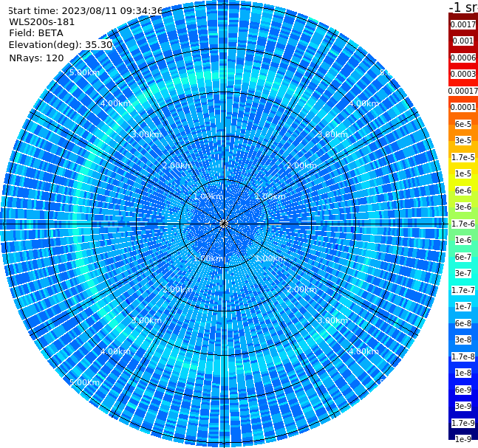This screenshot has width=478, height=448.
Task: Click the 6e-5 colorbar label
Action: tap(463, 124)
